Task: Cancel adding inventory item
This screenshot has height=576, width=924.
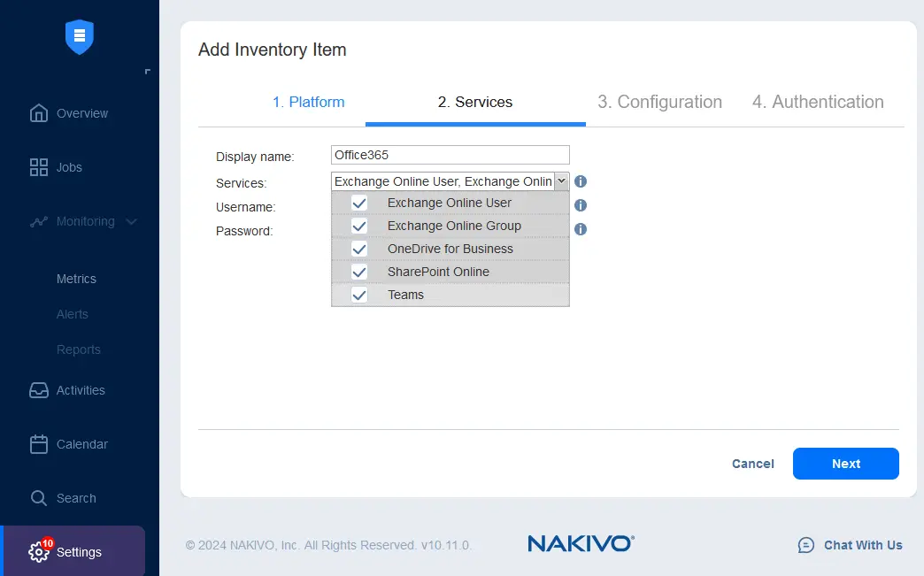Action: tap(752, 464)
